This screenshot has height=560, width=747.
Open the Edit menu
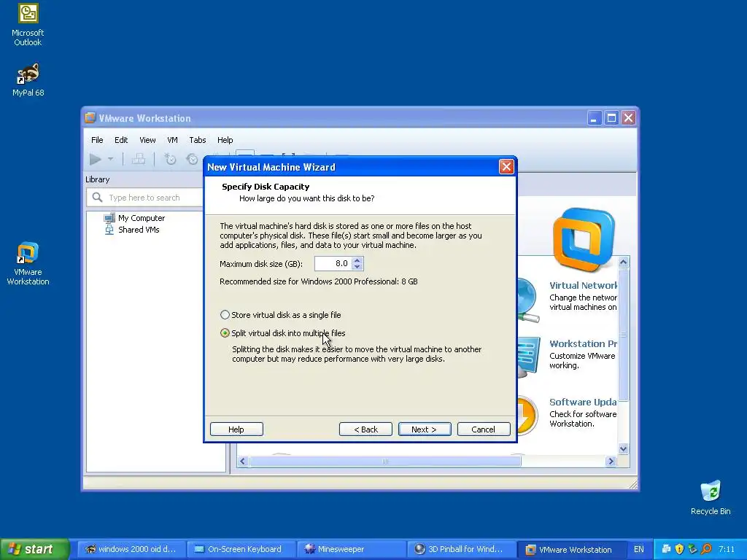[x=121, y=140]
